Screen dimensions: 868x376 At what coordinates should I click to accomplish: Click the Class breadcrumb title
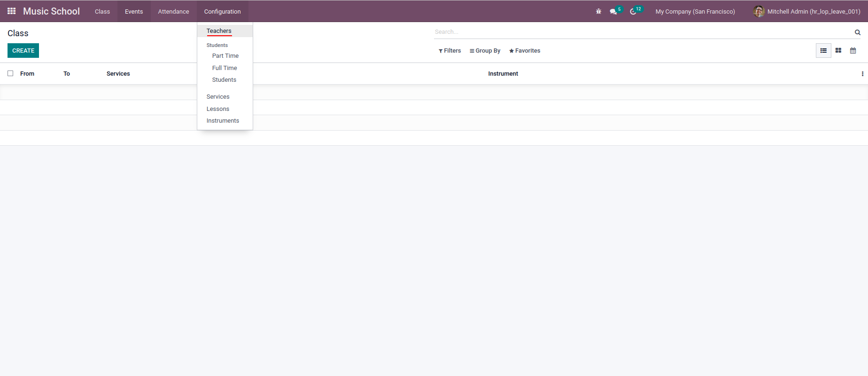[x=18, y=33]
